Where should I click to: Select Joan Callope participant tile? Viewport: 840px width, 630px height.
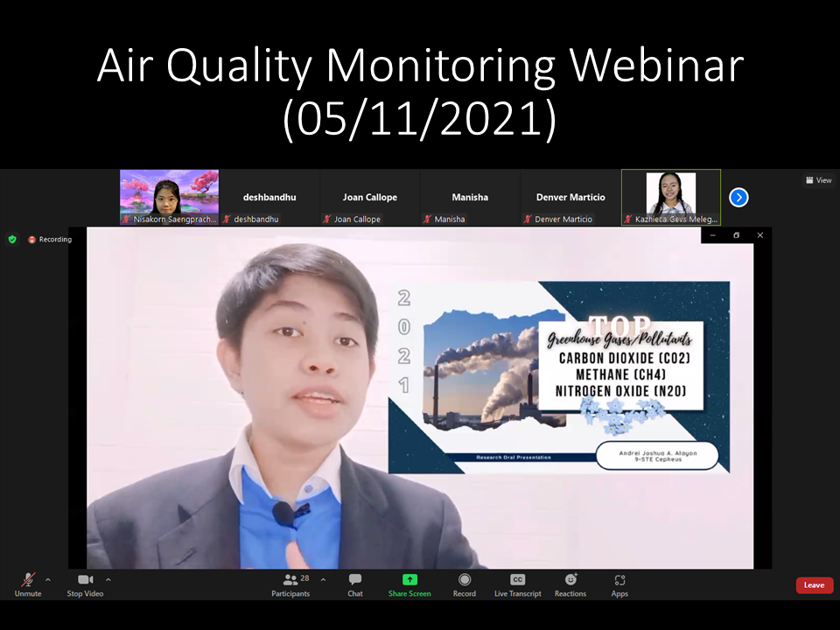pyautogui.click(x=370, y=198)
